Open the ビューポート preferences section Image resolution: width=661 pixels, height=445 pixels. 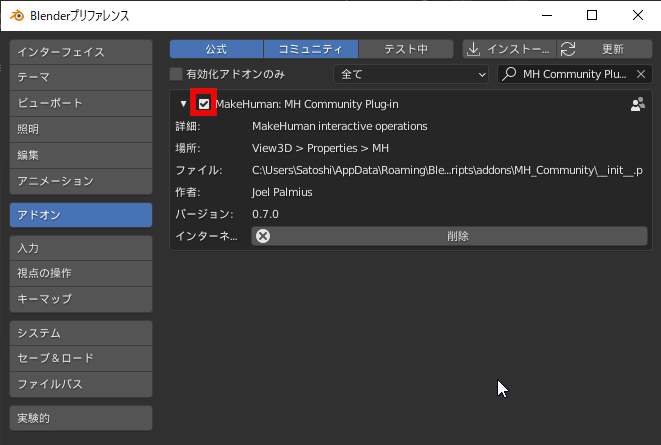[x=81, y=103]
